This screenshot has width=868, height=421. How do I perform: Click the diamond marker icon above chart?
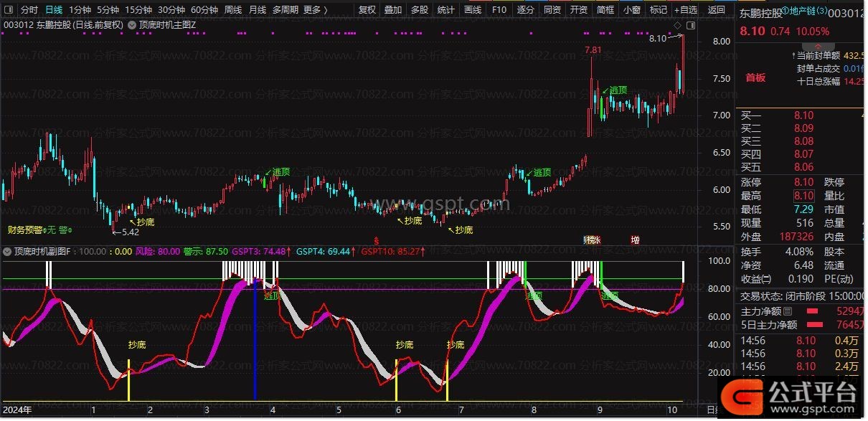677,24
